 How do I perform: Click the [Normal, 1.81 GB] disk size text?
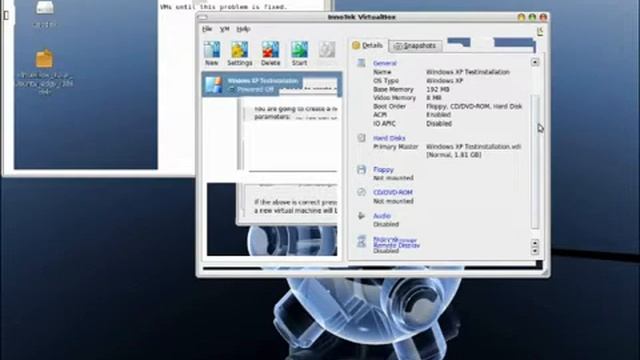[454, 155]
